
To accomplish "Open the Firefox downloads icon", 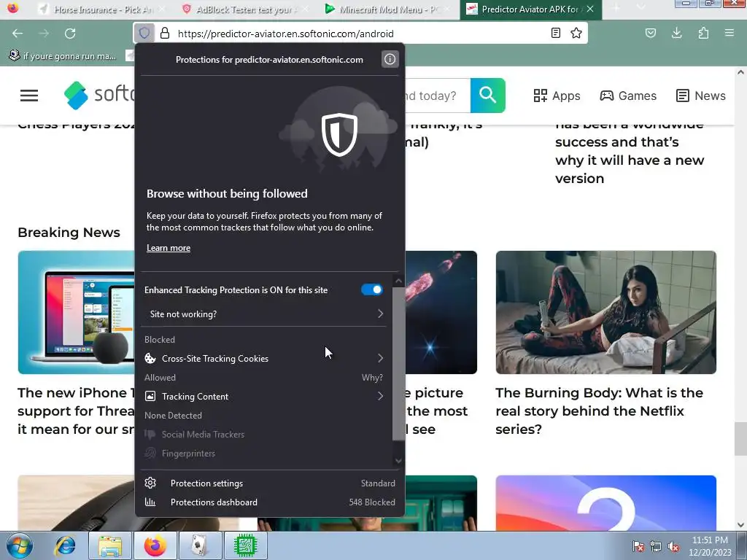I will tap(676, 34).
